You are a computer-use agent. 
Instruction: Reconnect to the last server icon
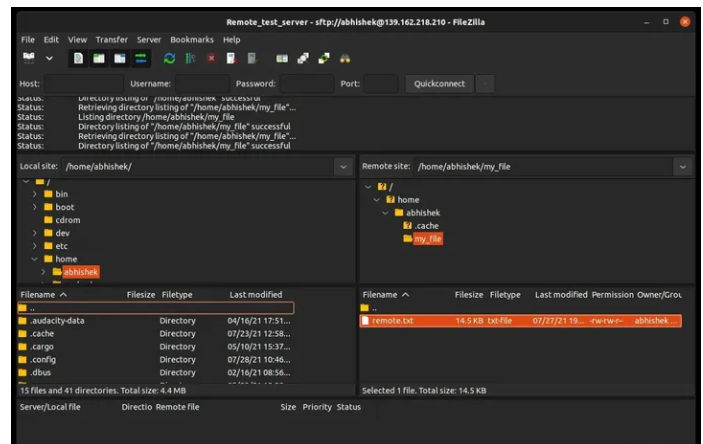pyautogui.click(x=252, y=58)
